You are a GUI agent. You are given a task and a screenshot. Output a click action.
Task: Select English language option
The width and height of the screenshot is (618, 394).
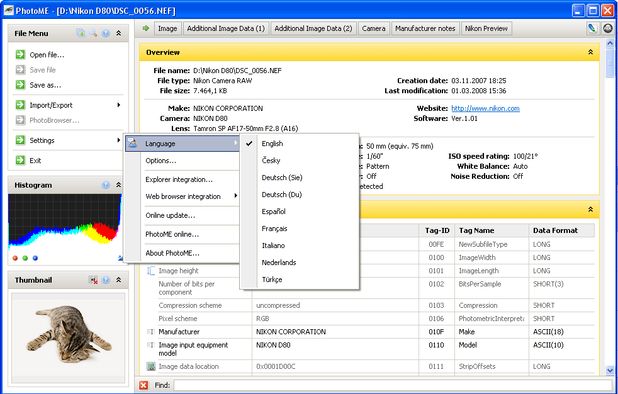point(300,143)
